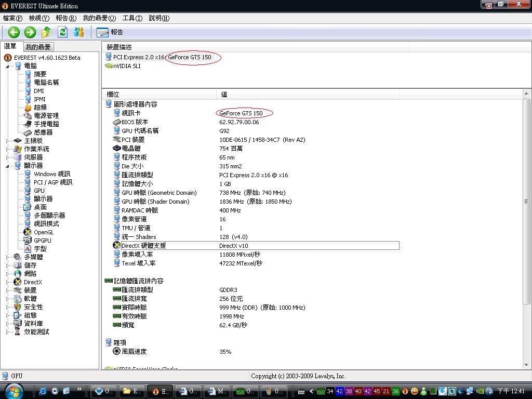This screenshot has width=532, height=399.
Task: Click the users icon in the toolbar
Action: (x=79, y=32)
